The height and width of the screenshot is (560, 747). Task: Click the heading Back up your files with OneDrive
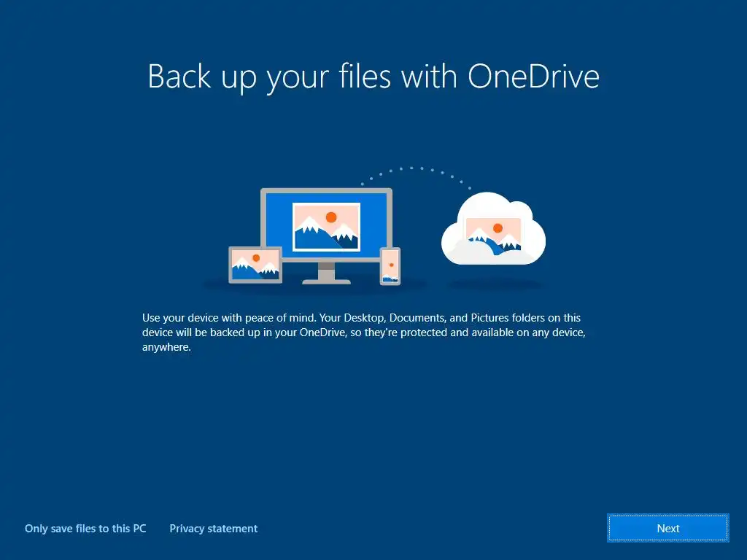click(x=373, y=77)
